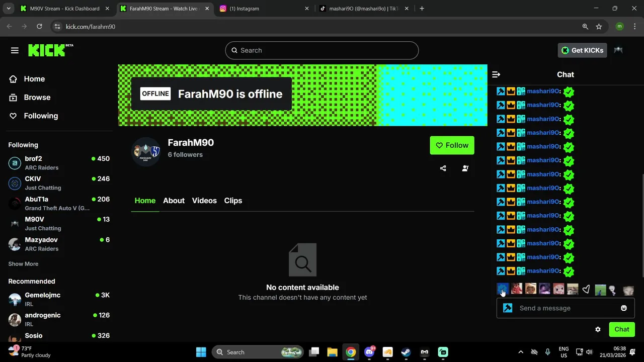Click the moderator badge in chat input
The image size is (644, 362).
point(508,308)
